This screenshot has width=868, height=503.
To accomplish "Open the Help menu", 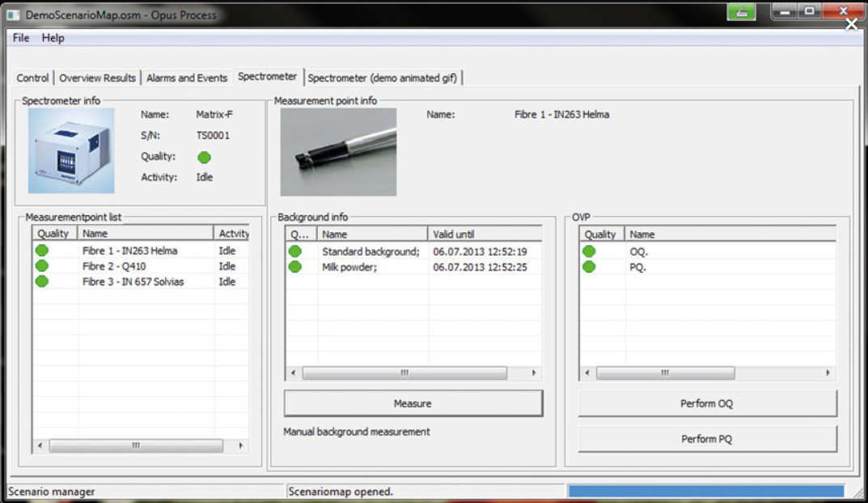I will [53, 38].
